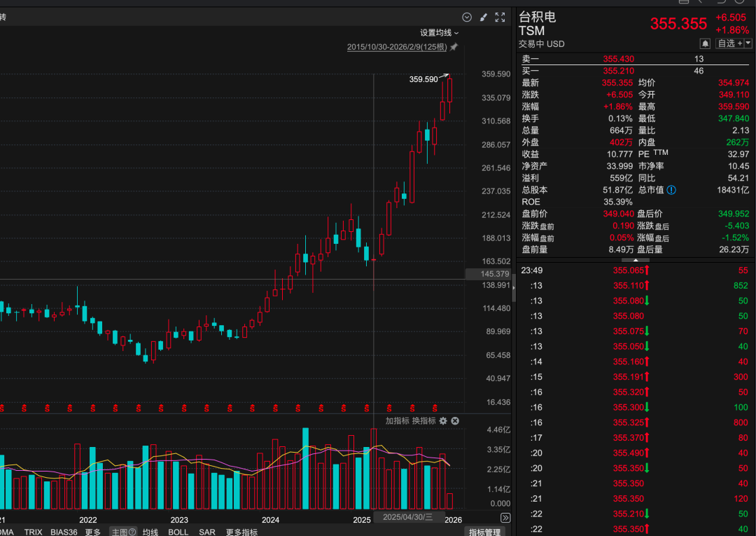Select the 主图 tab
This screenshot has height=536, width=756.
(118, 532)
